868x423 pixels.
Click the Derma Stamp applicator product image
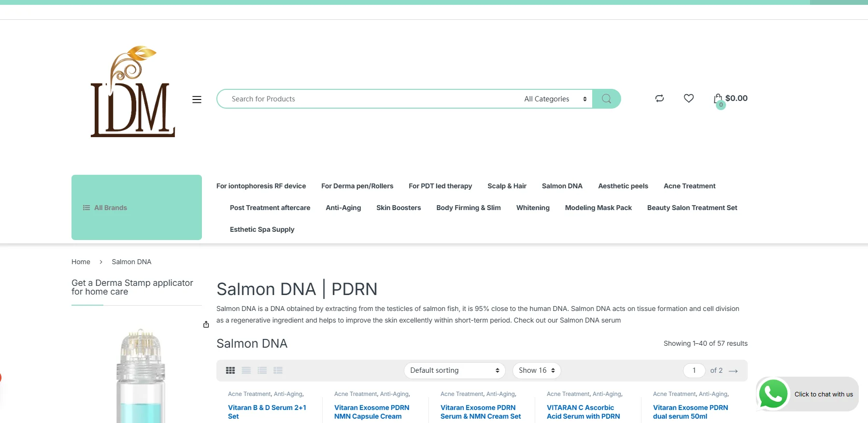[x=141, y=376]
